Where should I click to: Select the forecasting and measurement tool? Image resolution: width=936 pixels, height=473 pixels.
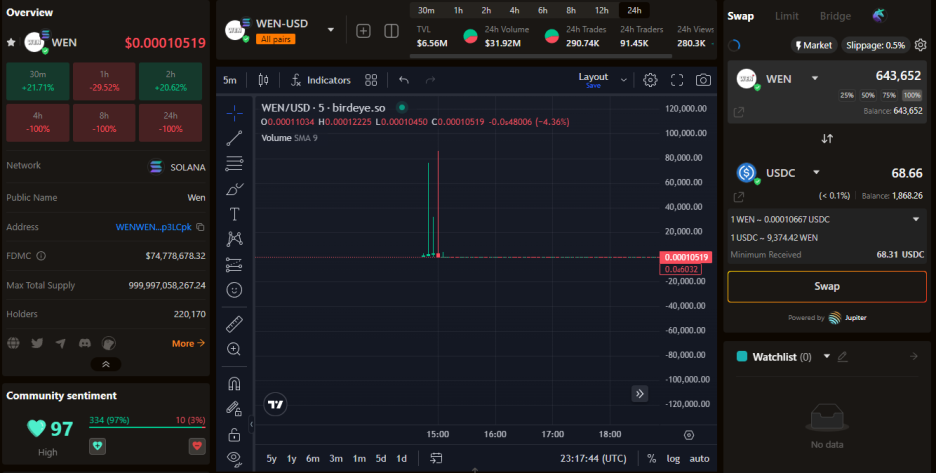(235, 265)
